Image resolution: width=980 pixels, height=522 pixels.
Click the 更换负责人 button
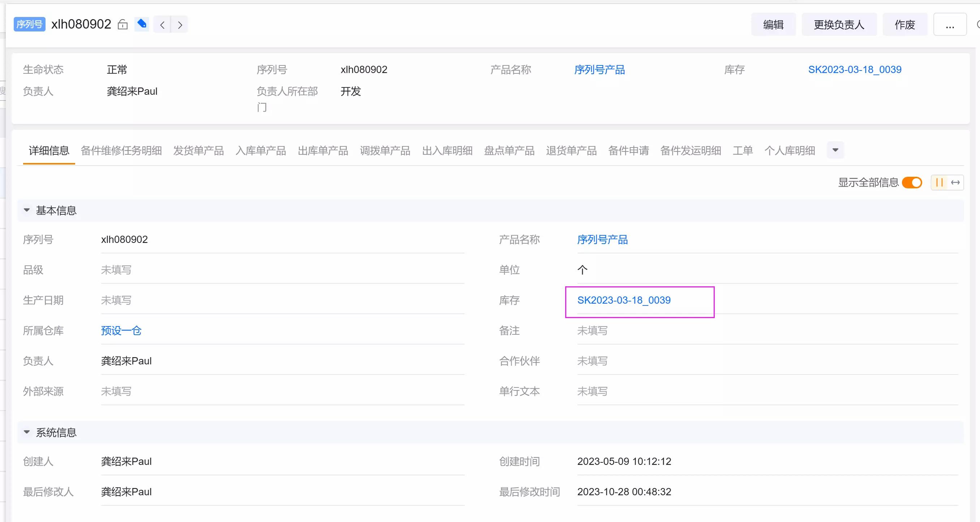(839, 24)
